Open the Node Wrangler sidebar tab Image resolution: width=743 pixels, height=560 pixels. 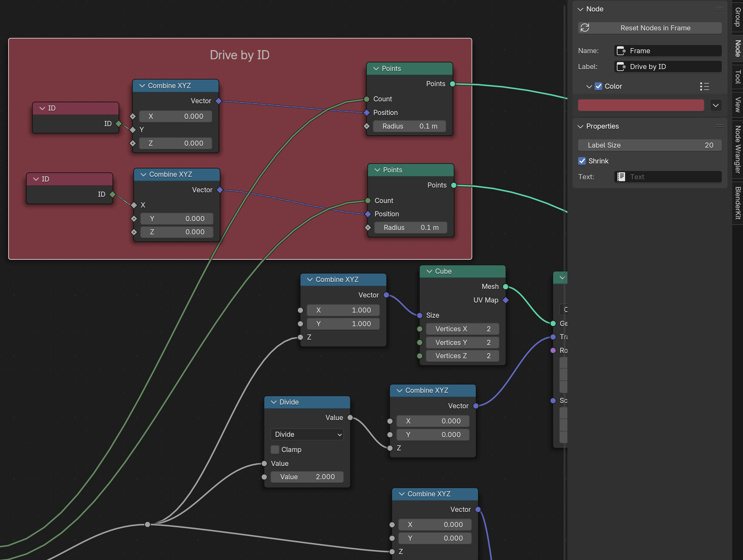tap(738, 150)
